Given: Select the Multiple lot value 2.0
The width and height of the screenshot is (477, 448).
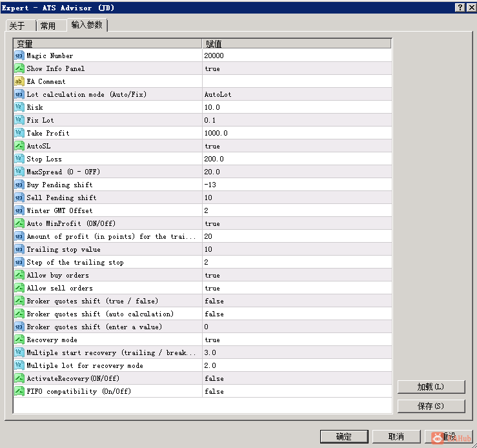Looking at the screenshot, I should tap(297, 365).
